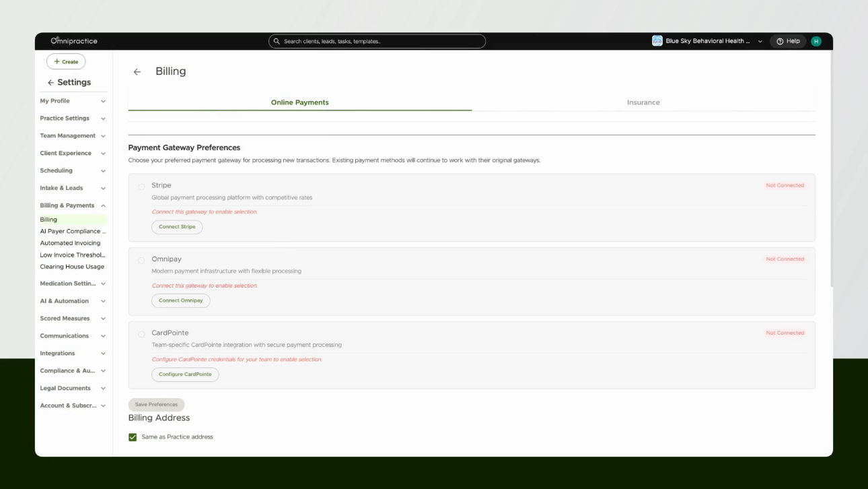
Task: Click the Blue Sky Behavioral Health practice icon
Action: (657, 41)
